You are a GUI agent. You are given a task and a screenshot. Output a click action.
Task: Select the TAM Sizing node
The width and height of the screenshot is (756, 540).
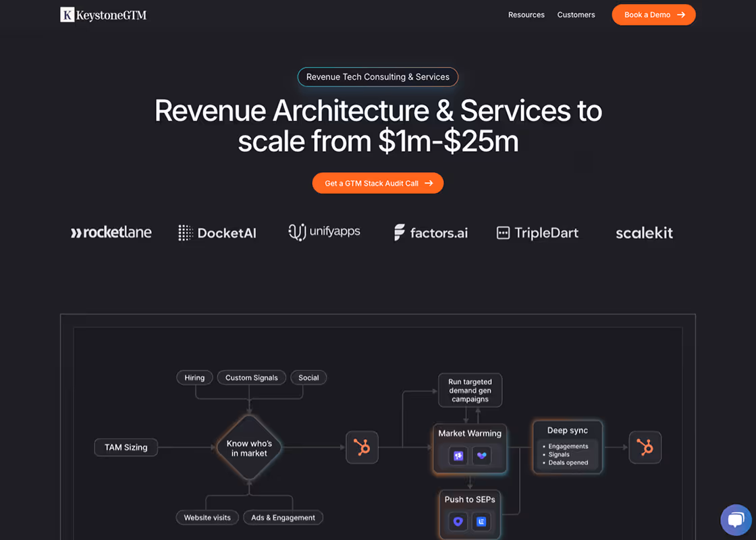[126, 447]
